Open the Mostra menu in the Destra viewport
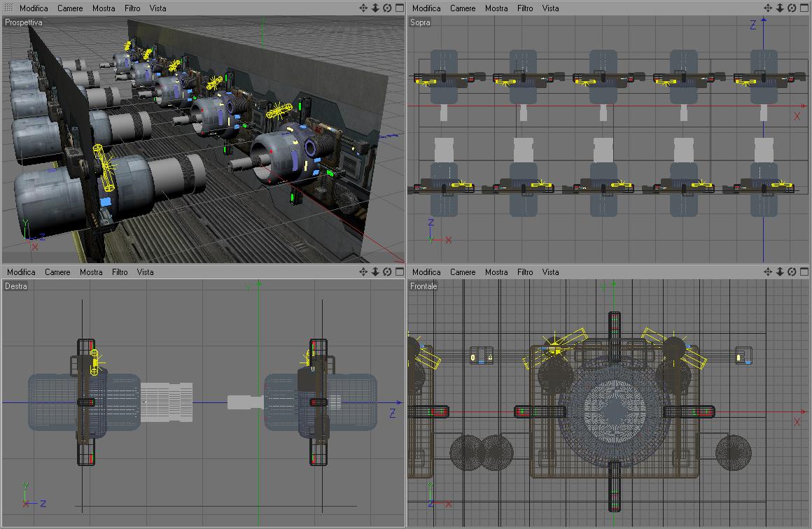This screenshot has width=812, height=529. tap(91, 272)
